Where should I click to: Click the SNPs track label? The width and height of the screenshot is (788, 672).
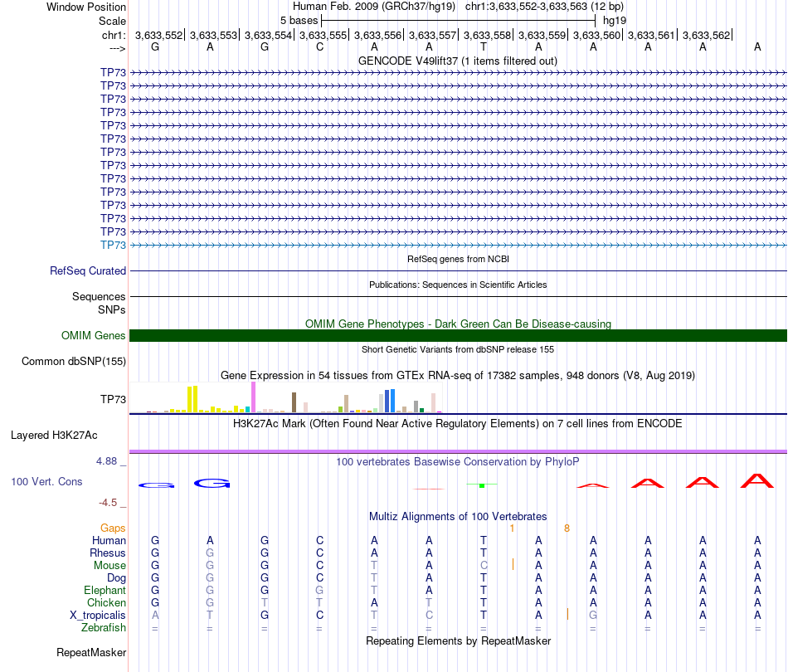click(x=112, y=309)
